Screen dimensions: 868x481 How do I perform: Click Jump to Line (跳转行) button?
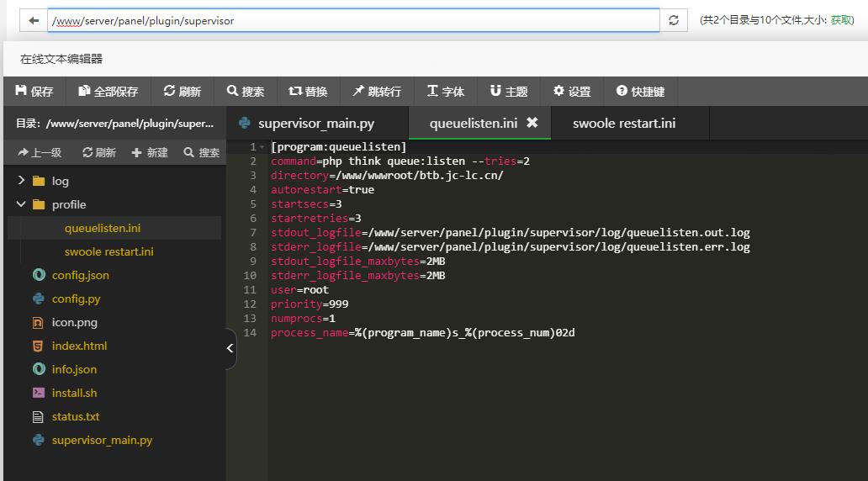click(376, 92)
